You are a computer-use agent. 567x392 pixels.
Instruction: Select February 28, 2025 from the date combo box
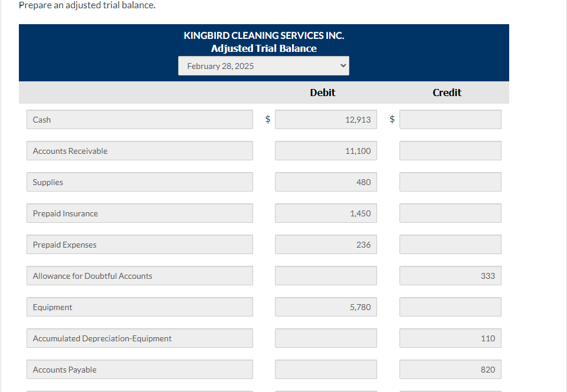(x=263, y=65)
